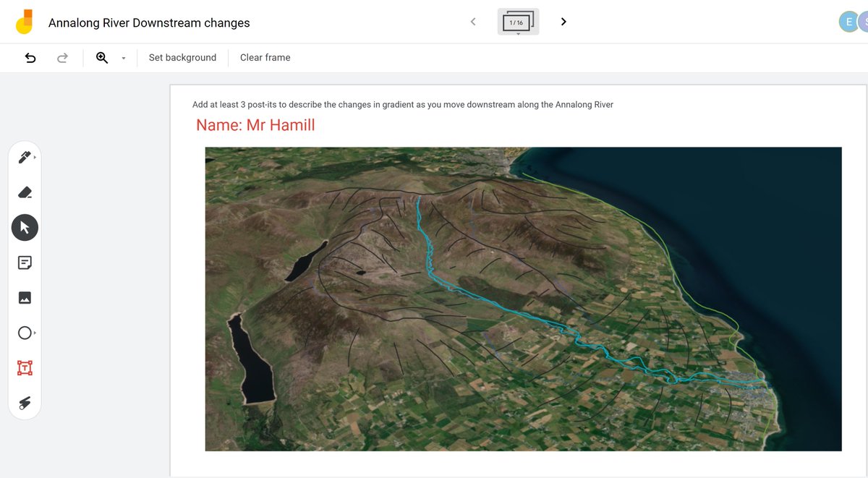Go to the next frame
The width and height of the screenshot is (868, 478).
(x=563, y=22)
